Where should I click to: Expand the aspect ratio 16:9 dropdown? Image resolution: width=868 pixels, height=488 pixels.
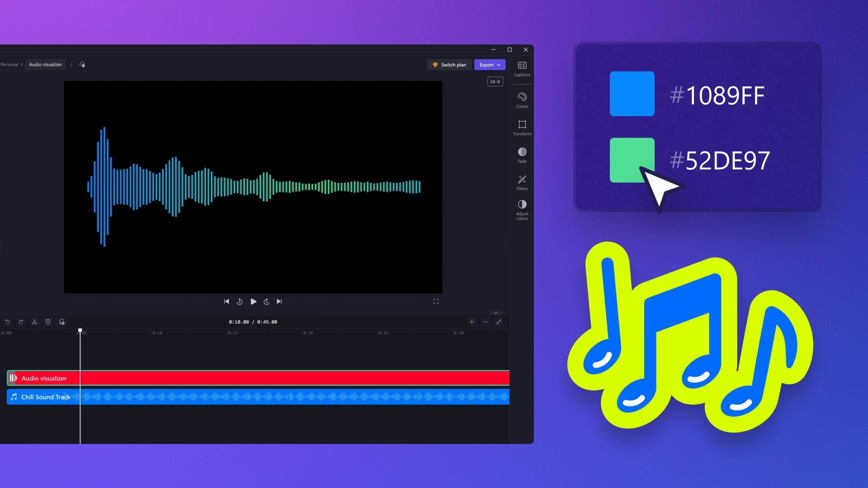[495, 82]
